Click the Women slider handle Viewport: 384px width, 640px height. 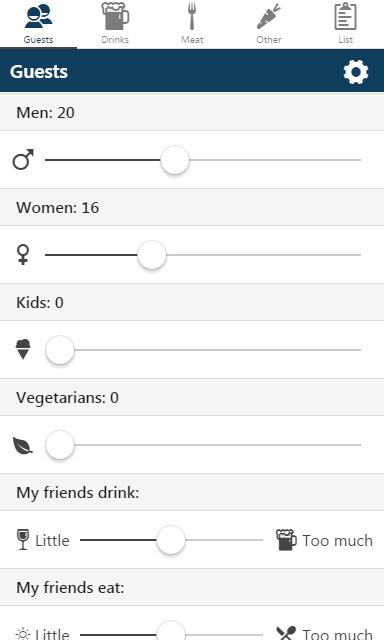(152, 255)
